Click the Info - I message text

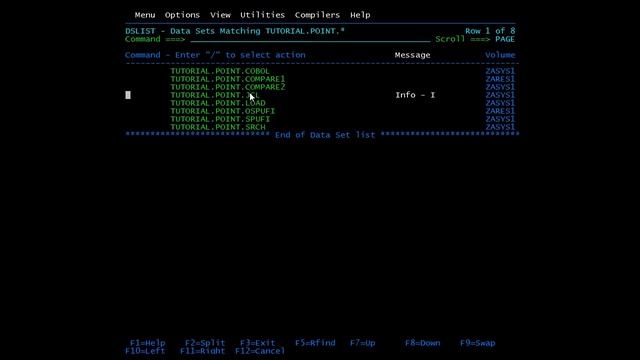[415, 95]
